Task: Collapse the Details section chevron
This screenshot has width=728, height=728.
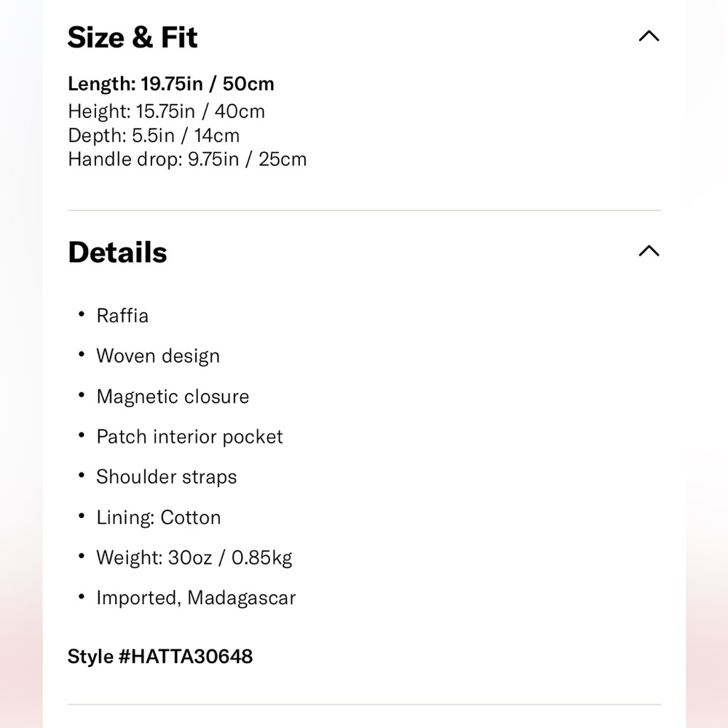Action: point(648,251)
